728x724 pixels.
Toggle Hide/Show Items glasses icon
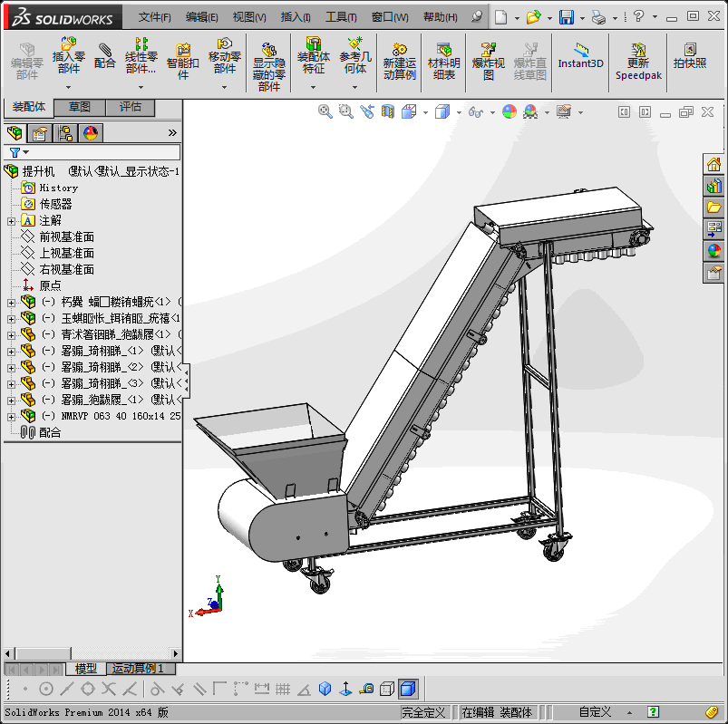[x=476, y=111]
